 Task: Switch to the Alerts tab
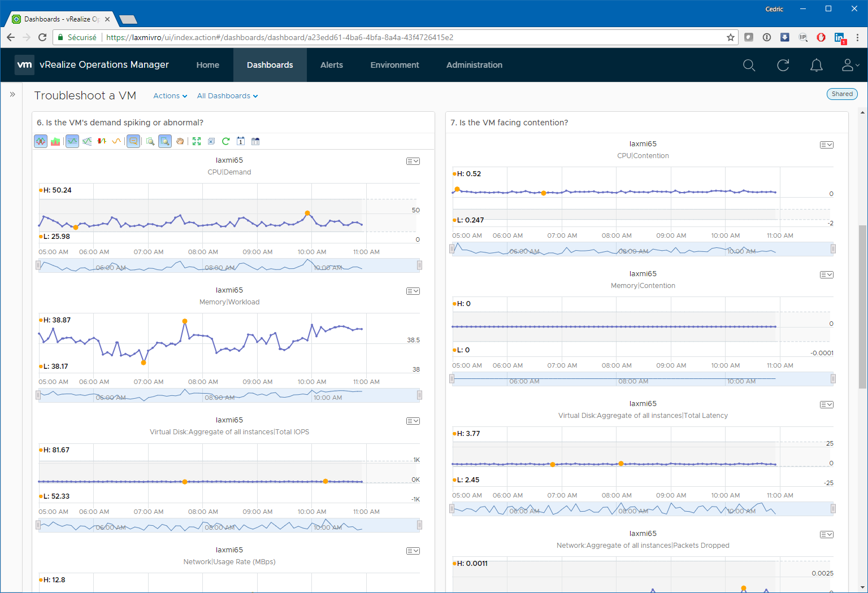[332, 65]
